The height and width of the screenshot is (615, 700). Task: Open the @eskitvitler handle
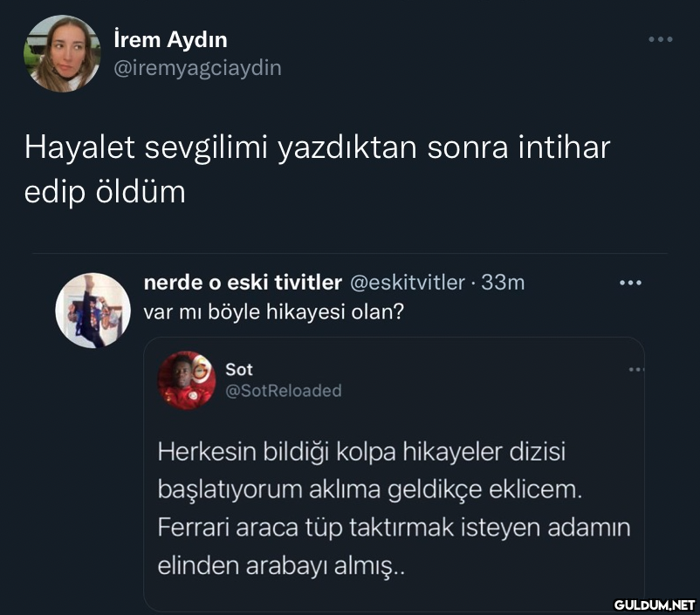(407, 282)
